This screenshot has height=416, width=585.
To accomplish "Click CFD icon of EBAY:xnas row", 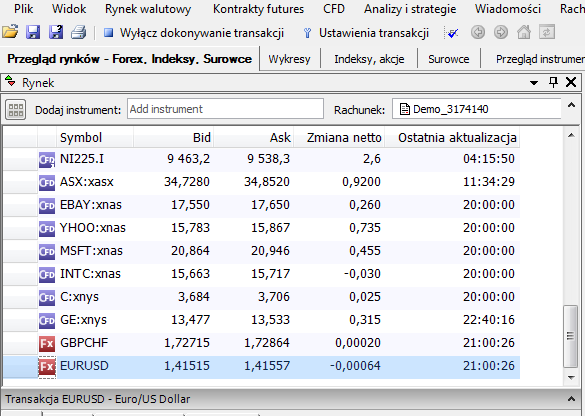I will coord(47,206).
